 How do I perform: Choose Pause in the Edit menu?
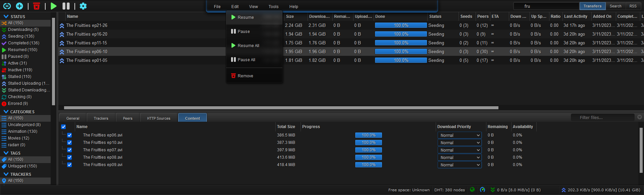tap(254, 32)
